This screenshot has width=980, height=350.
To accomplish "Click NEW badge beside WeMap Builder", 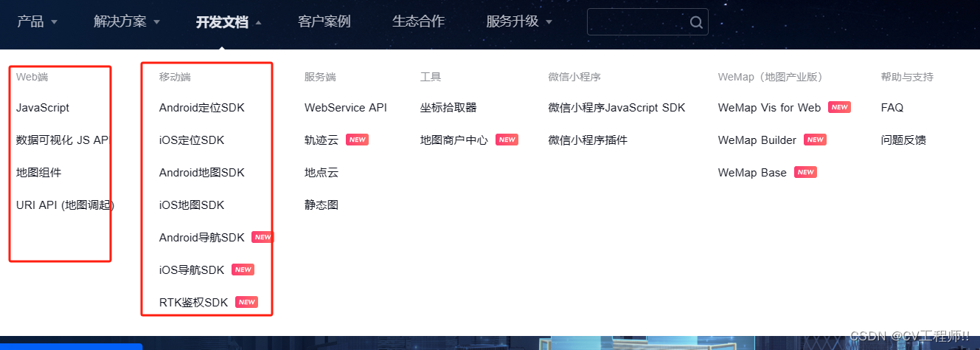I will (x=815, y=140).
